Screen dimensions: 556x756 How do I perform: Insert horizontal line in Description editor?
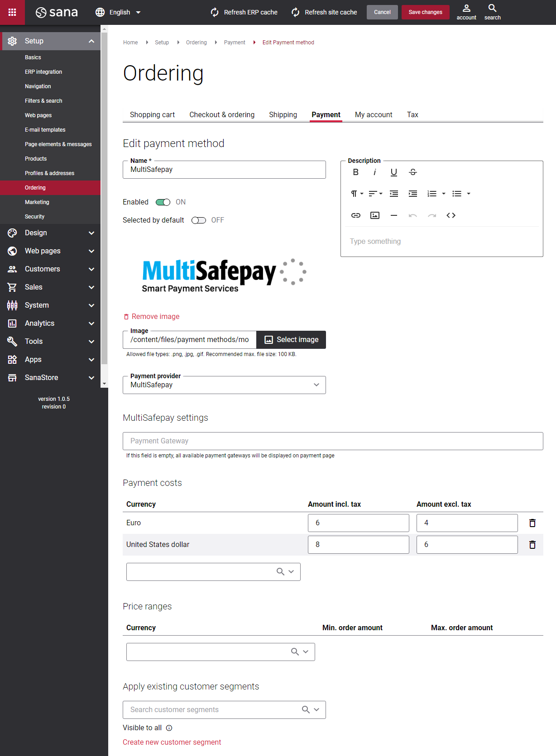tap(394, 215)
